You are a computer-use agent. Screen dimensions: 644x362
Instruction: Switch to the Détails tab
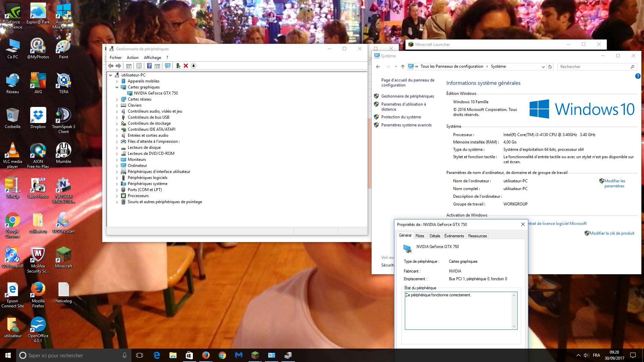pyautogui.click(x=435, y=236)
